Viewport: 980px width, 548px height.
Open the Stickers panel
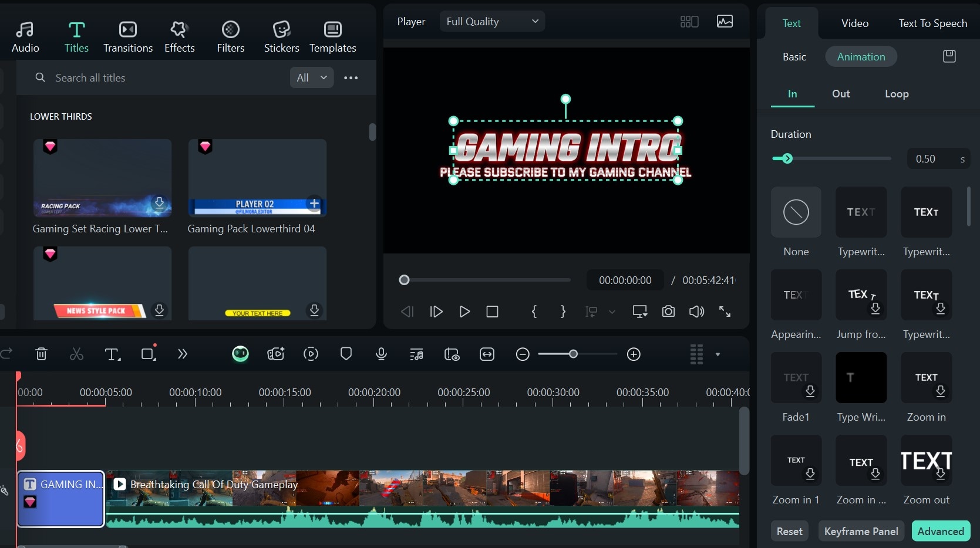tap(281, 36)
